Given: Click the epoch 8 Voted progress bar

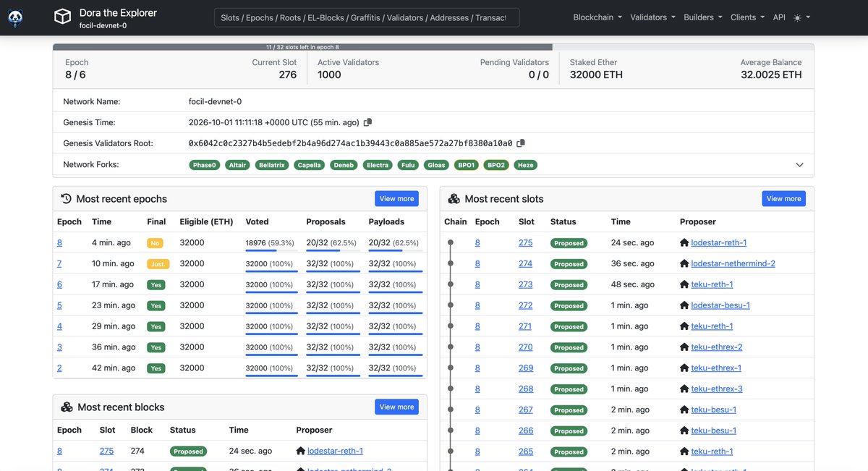Looking at the screenshot, I should 271,250.
